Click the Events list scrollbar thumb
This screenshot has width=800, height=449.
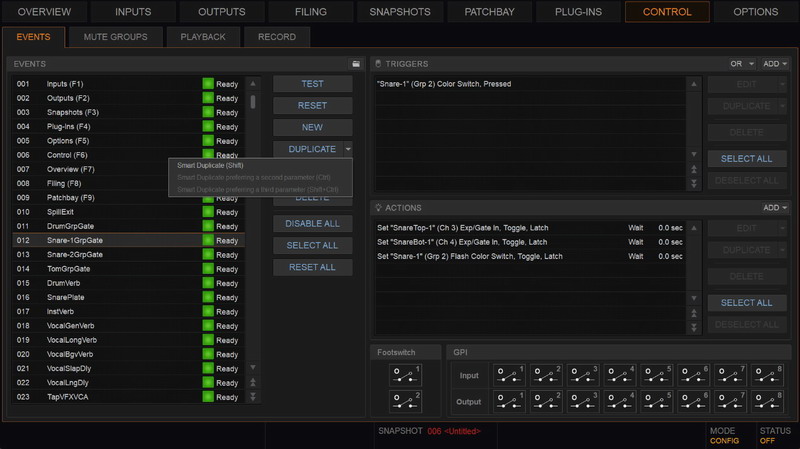tap(253, 101)
